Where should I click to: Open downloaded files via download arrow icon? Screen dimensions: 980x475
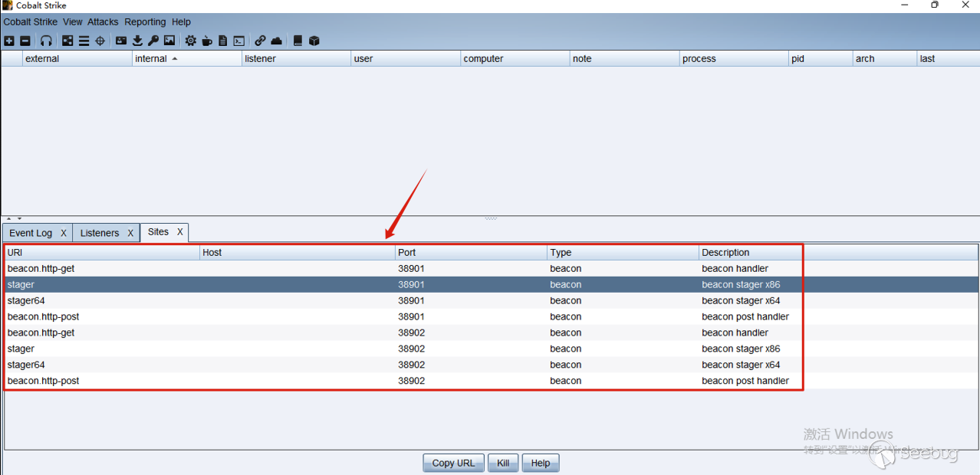pyautogui.click(x=137, y=41)
